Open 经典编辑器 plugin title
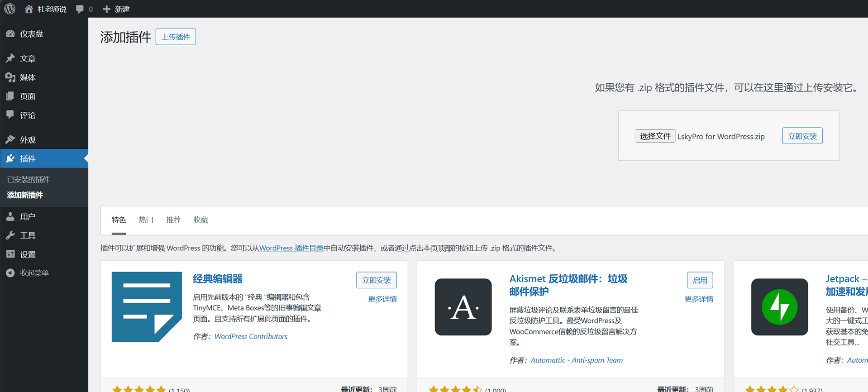868x392 pixels. tap(218, 279)
